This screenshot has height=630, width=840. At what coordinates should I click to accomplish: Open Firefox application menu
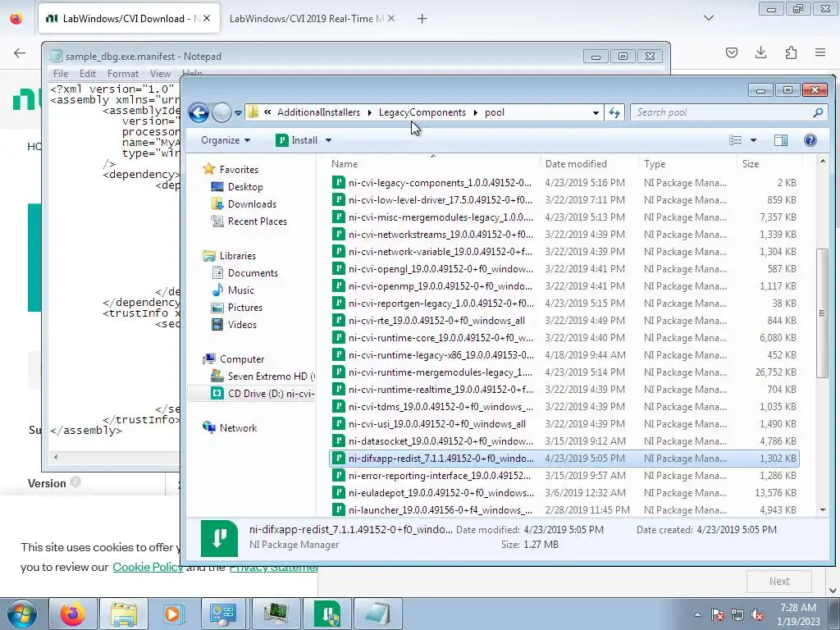coord(820,52)
